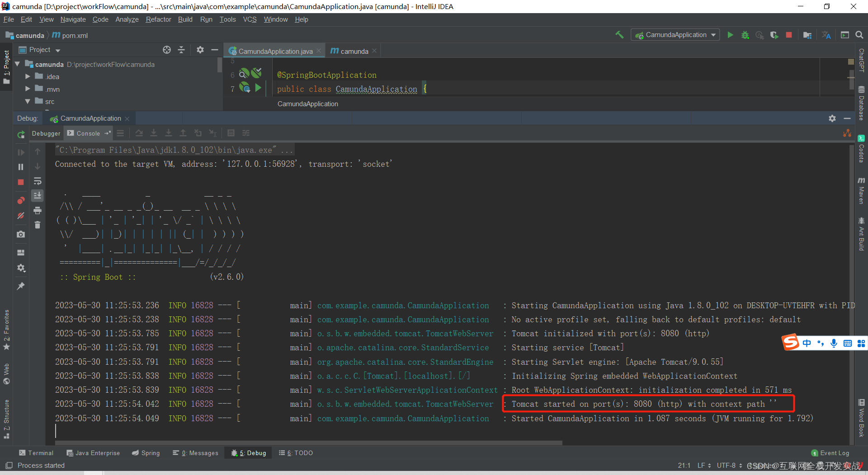Open Project Structure dialog icon
Image resolution: width=868 pixels, height=475 pixels.
click(x=807, y=35)
